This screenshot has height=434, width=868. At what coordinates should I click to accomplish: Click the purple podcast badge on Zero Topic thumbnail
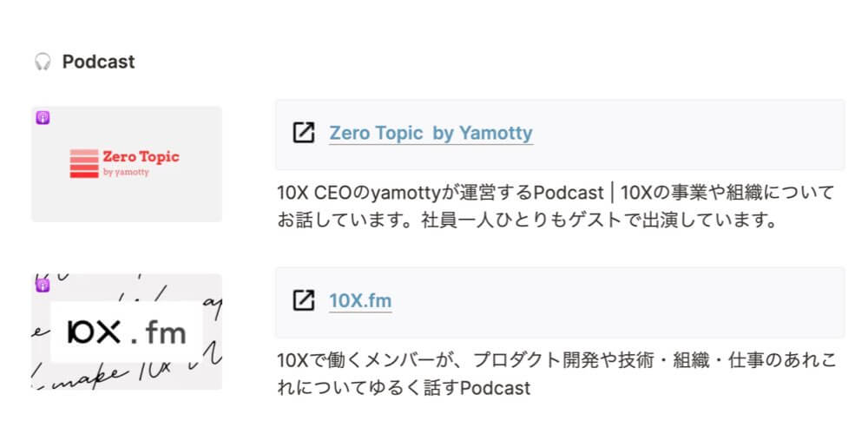[x=43, y=117]
